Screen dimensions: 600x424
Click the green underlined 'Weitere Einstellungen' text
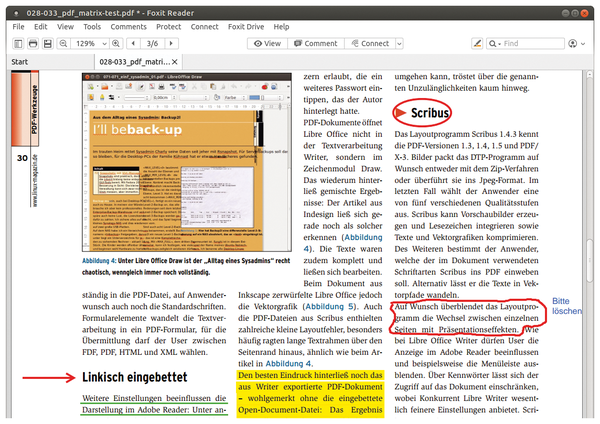154,404
